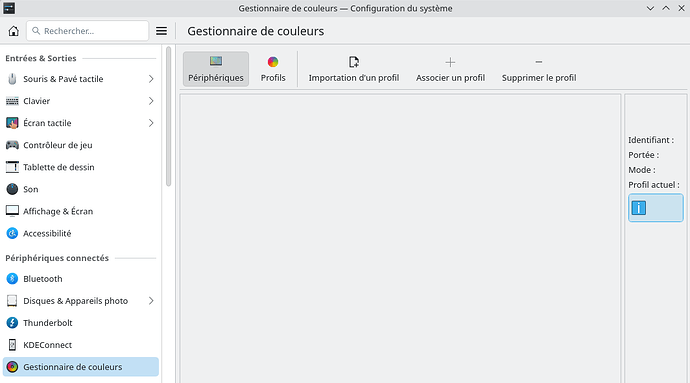Switch to the Profils view

[x=273, y=69]
